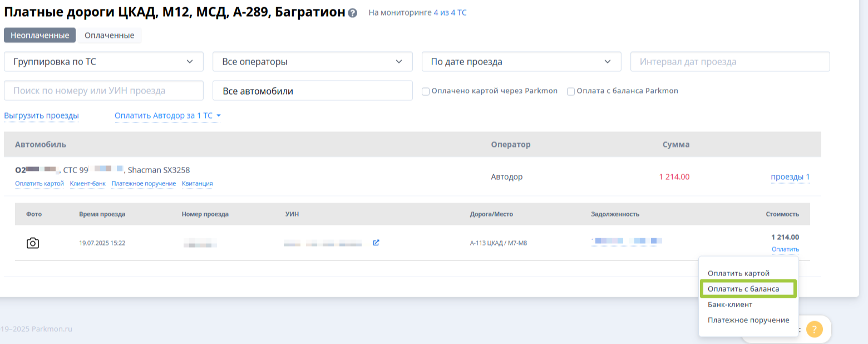Screen dimensions: 868x344
Task: Select the 'Неоплаченные' tab
Action: [x=40, y=36]
